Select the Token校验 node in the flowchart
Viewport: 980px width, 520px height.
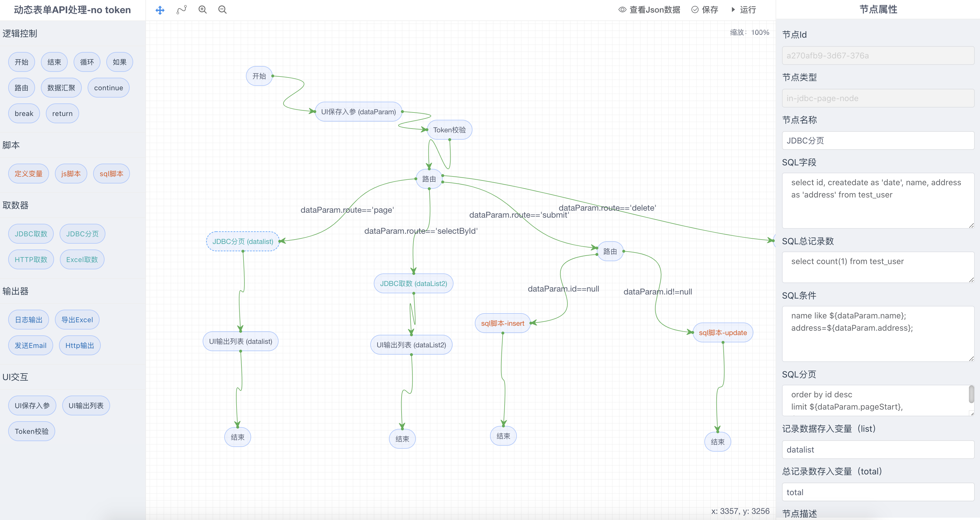pos(449,130)
